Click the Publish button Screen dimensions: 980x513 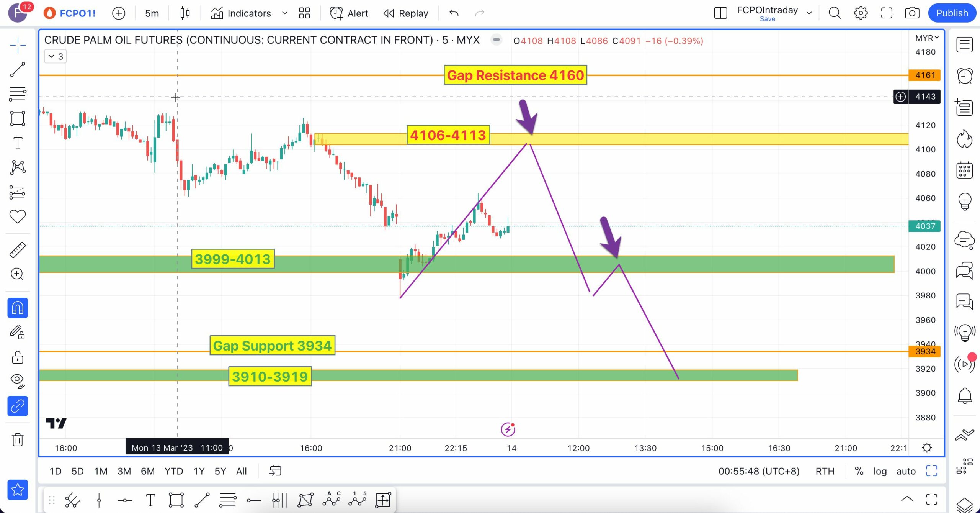952,13
